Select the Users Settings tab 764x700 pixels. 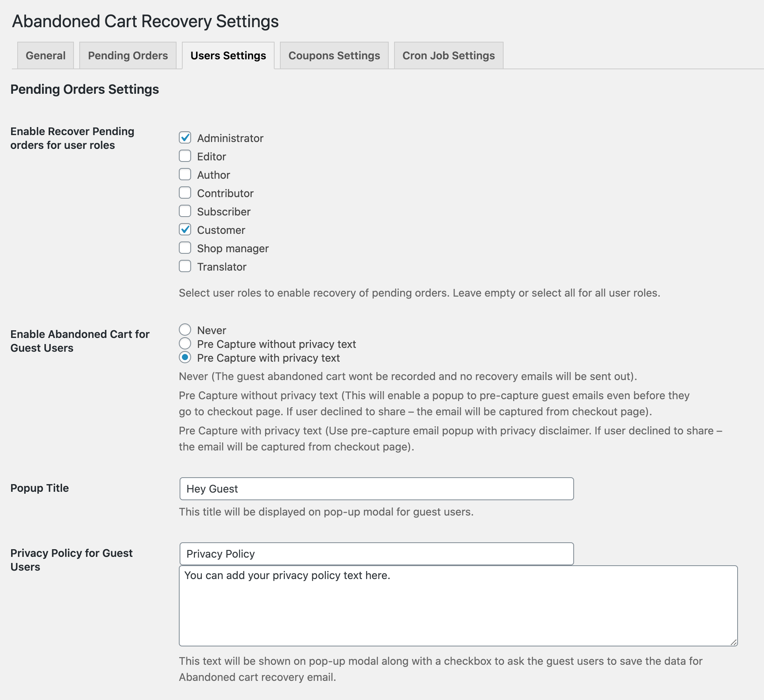[228, 55]
